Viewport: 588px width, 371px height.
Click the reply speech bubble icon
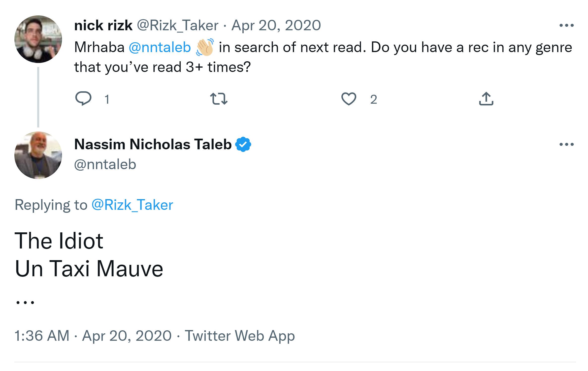(x=83, y=98)
